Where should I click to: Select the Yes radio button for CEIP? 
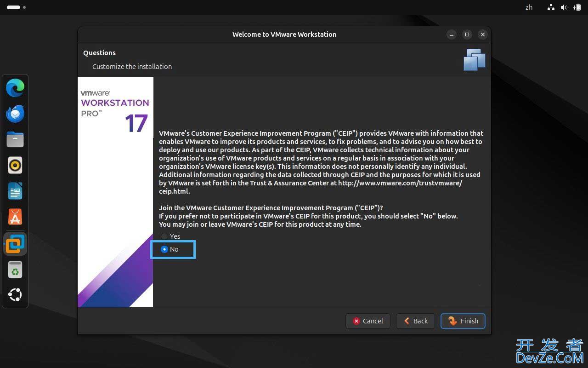[x=164, y=236]
